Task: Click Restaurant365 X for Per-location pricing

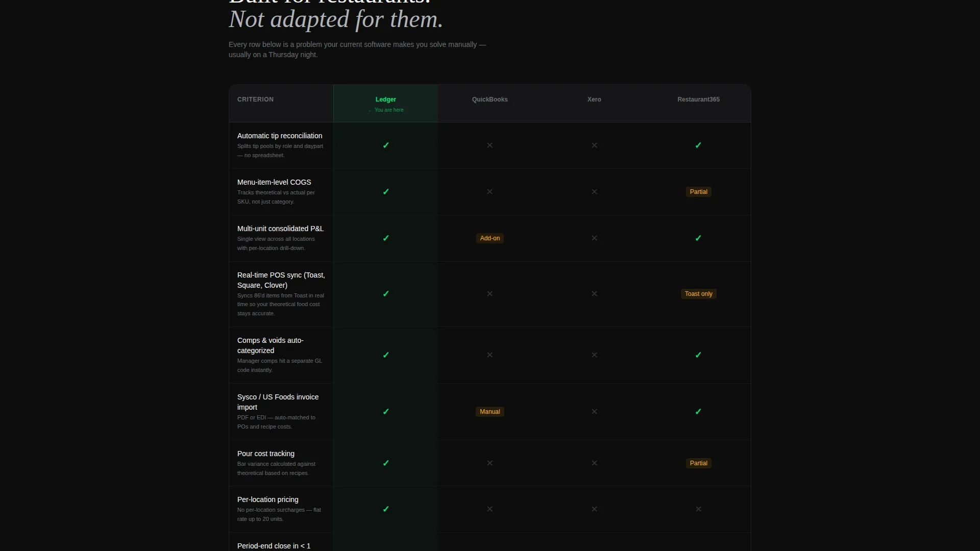Action: [x=698, y=509]
